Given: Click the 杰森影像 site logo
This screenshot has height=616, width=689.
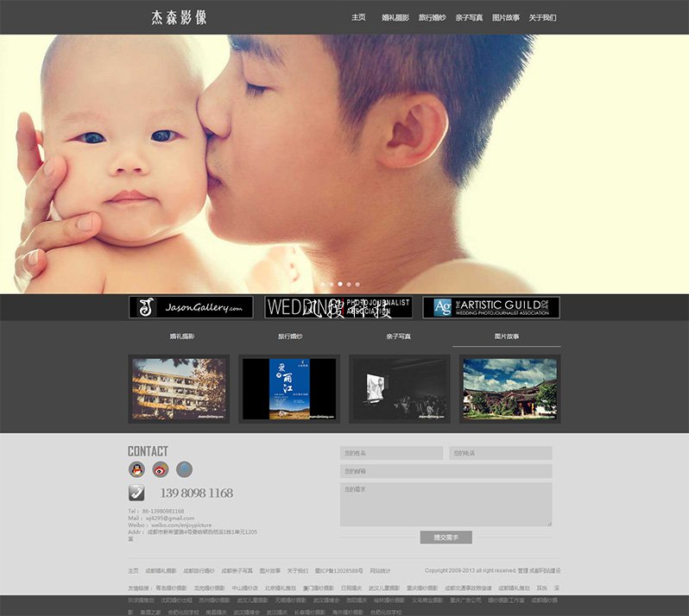Looking at the screenshot, I should click(x=179, y=17).
